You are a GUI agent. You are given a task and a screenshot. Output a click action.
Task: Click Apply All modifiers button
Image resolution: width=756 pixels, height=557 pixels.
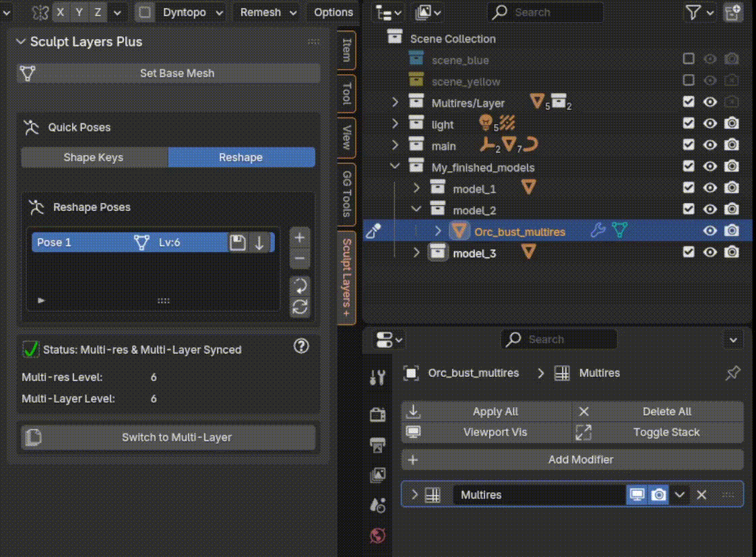pyautogui.click(x=487, y=412)
